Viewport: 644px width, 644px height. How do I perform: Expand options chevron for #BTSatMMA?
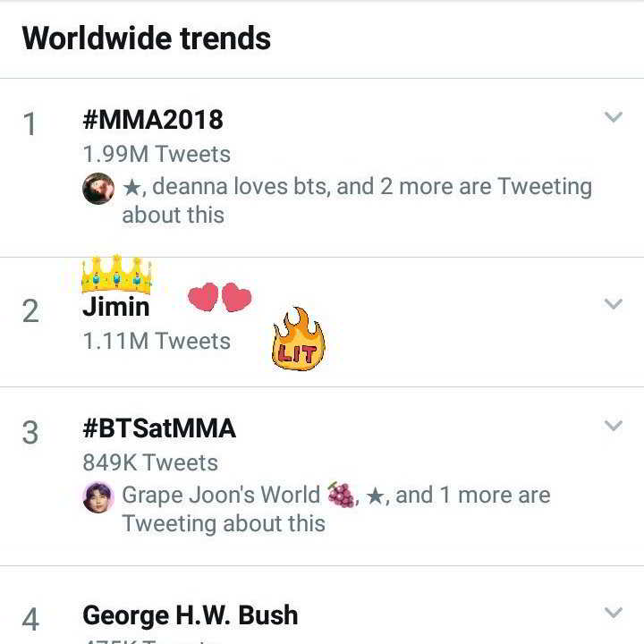(x=613, y=426)
